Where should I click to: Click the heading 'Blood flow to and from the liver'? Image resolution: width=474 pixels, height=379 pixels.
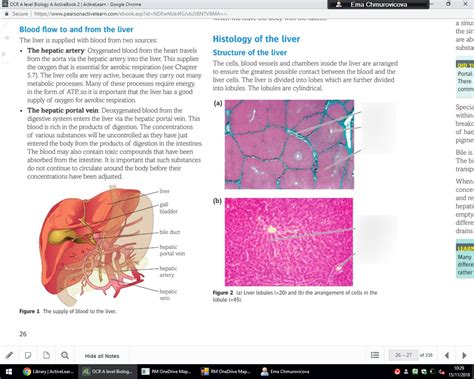tap(76, 29)
